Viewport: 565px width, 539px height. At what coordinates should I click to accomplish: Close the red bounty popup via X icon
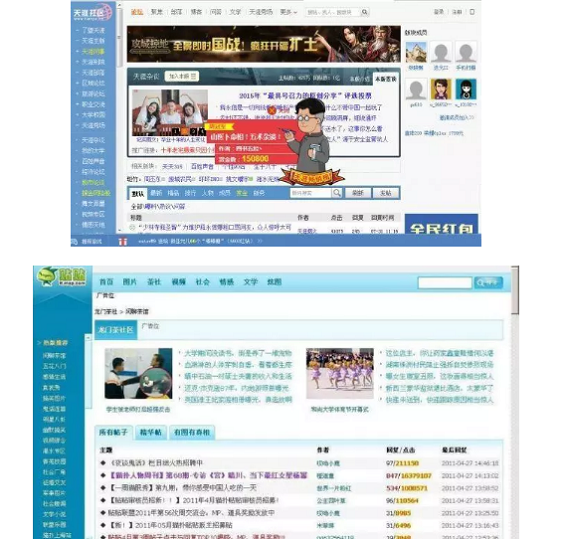pyautogui.click(x=272, y=111)
